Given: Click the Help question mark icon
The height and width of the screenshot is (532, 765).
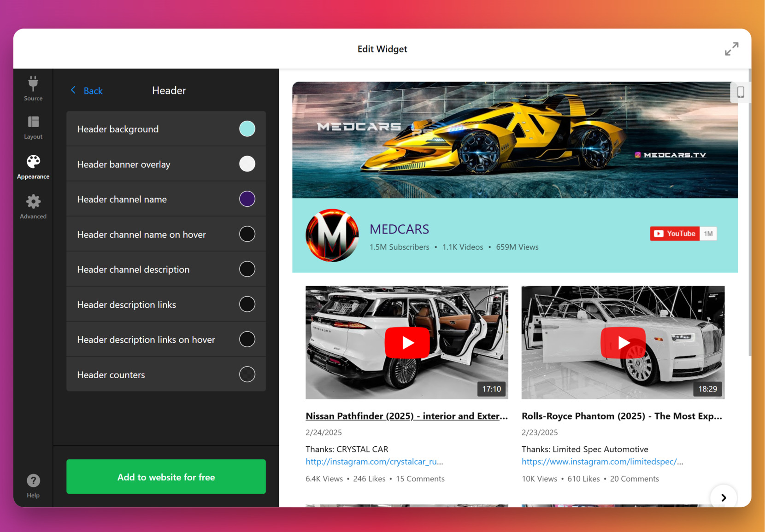Looking at the screenshot, I should (x=33, y=480).
